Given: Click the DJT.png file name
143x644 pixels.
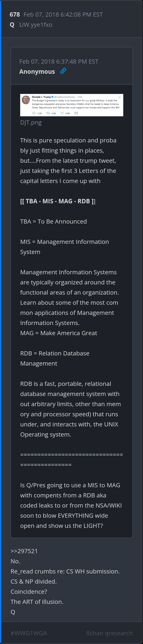Looking at the screenshot, I should pyautogui.click(x=31, y=122).
